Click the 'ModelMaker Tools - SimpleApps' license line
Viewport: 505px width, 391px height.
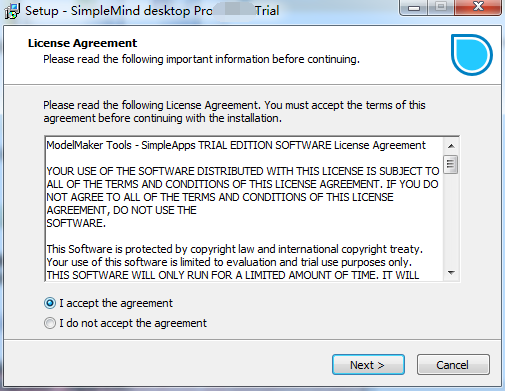click(x=236, y=145)
